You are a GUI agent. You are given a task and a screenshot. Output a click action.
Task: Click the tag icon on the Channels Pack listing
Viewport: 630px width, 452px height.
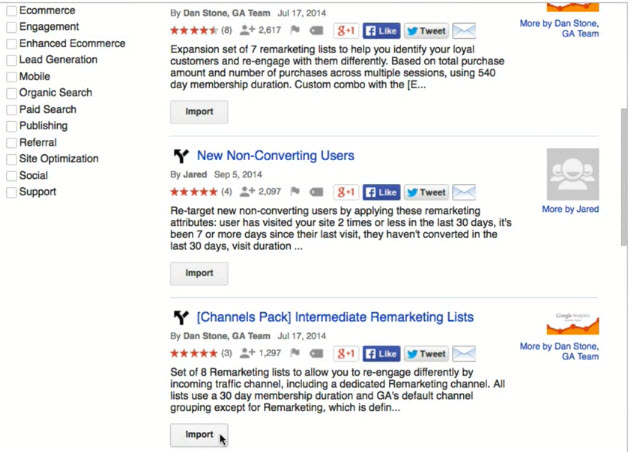[x=317, y=354]
